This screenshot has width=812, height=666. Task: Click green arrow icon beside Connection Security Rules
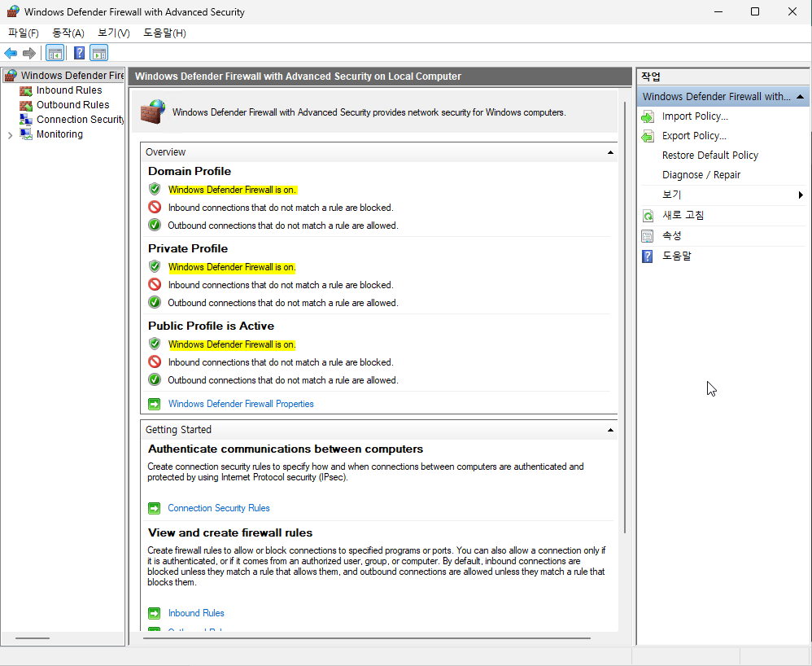[155, 508]
